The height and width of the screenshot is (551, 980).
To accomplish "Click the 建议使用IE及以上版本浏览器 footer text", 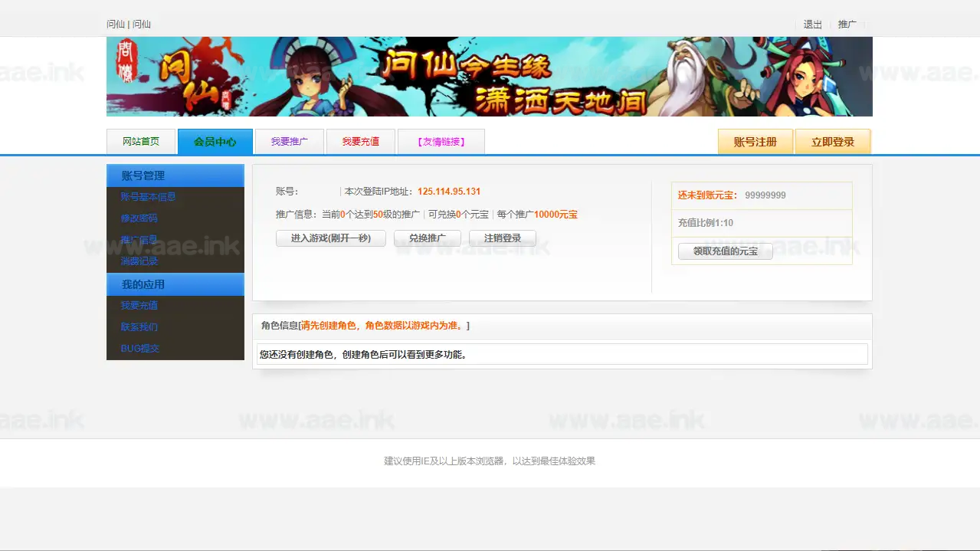I will click(490, 461).
